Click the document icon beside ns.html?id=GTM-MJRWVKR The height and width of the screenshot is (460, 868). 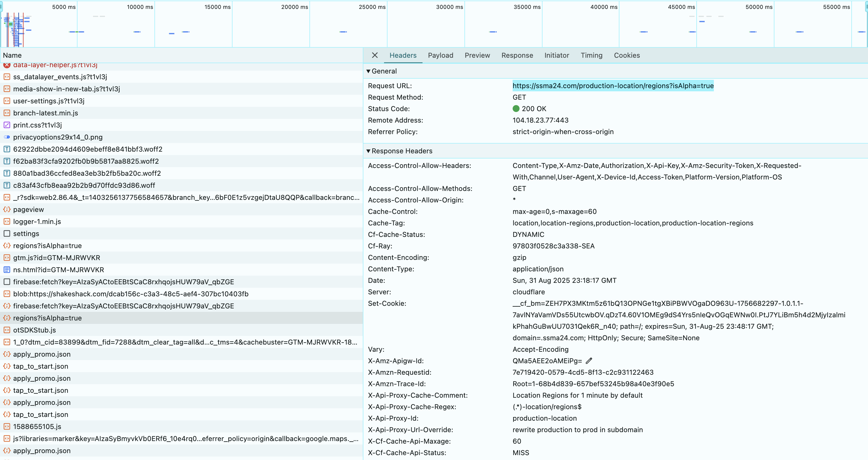tap(7, 270)
